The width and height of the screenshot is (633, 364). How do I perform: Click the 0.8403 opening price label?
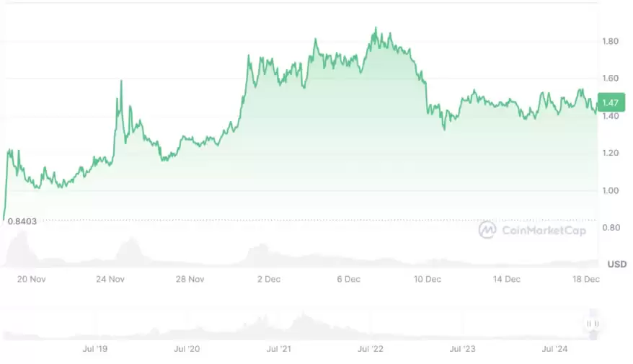coord(22,221)
